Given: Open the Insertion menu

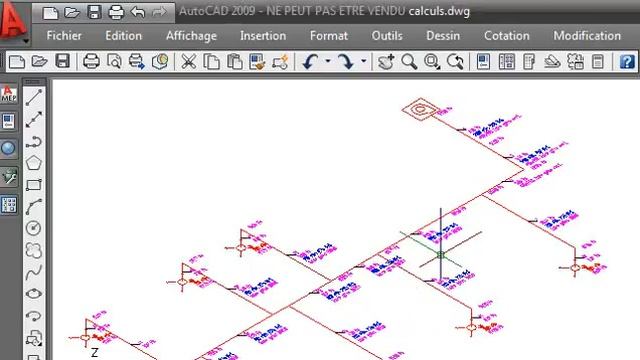Looking at the screenshot, I should [263, 36].
